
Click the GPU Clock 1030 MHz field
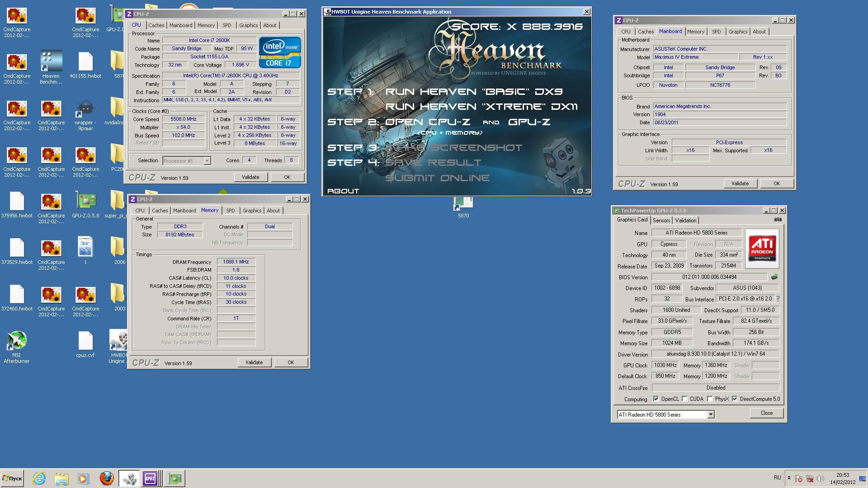665,365
